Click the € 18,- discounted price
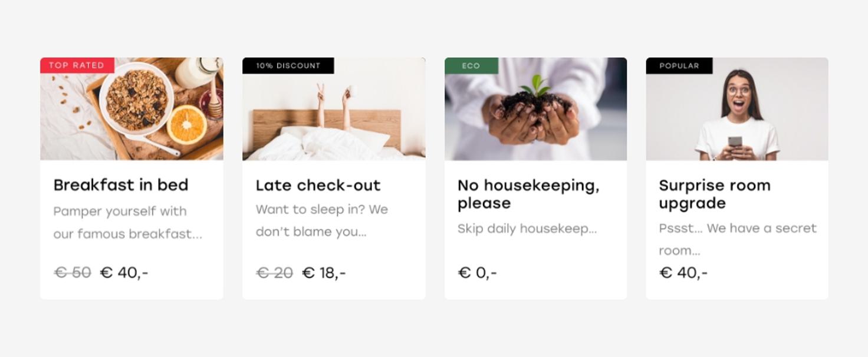 324,273
